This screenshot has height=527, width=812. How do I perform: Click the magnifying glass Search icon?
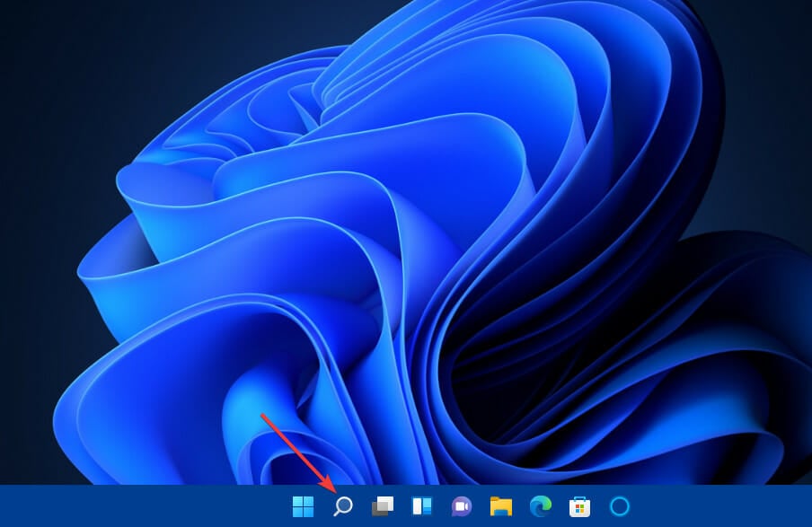pyautogui.click(x=342, y=506)
